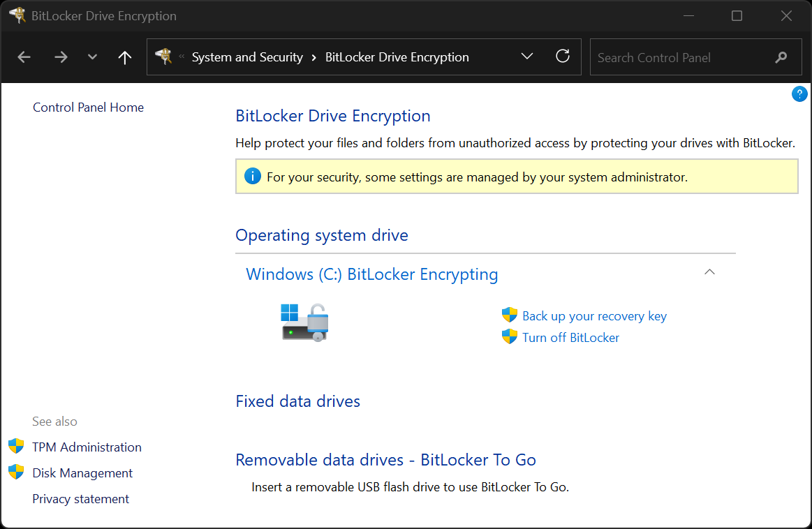Open Back up your recovery key
This screenshot has height=529, width=812.
pos(594,315)
